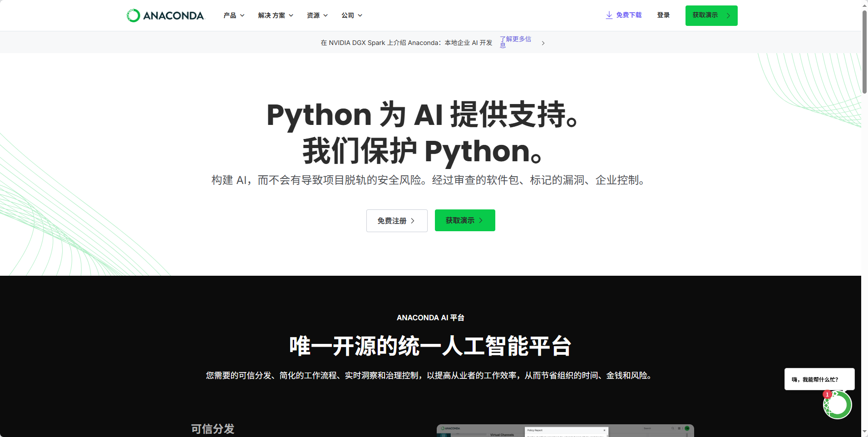Viewport: 868px width, 437px height.
Task: Open the 资源 dropdown
Action: [x=317, y=15]
